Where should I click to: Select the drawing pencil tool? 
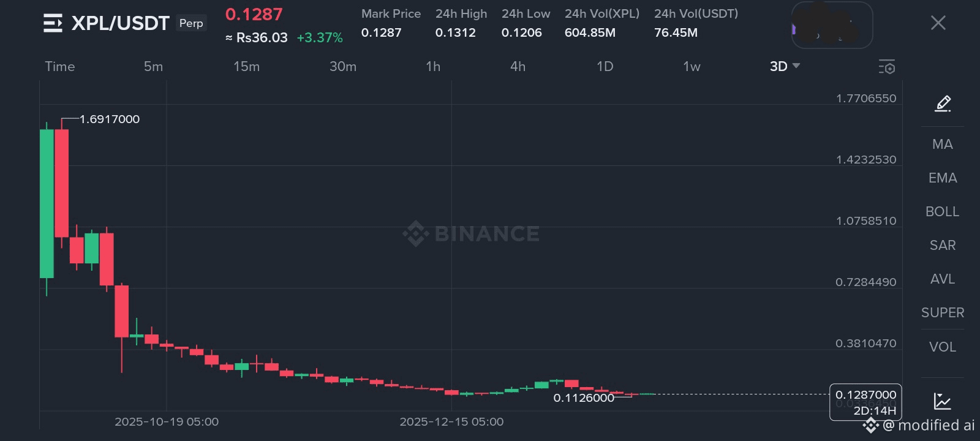[x=943, y=104]
